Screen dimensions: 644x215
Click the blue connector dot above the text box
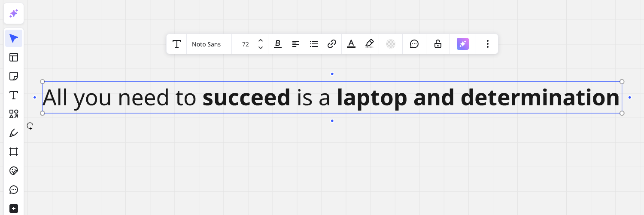(332, 74)
